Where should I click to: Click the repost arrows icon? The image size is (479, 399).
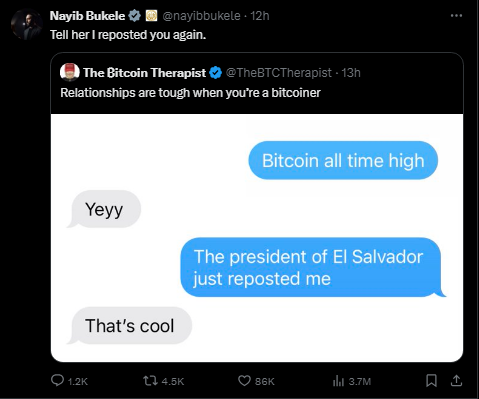(x=150, y=381)
